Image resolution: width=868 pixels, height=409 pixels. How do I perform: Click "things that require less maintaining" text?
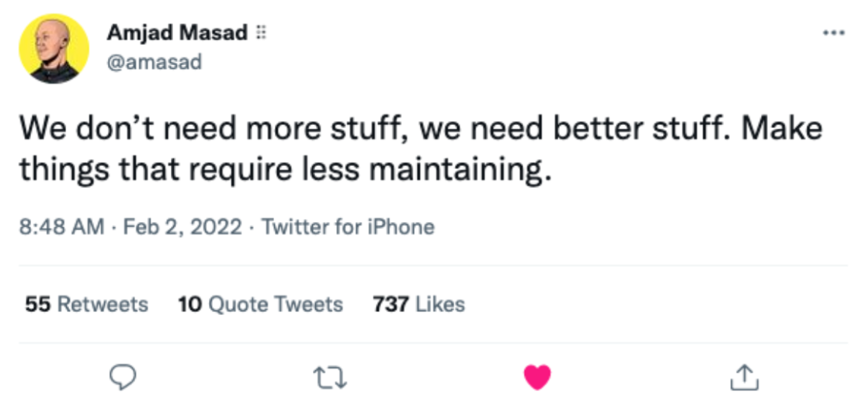[284, 169]
